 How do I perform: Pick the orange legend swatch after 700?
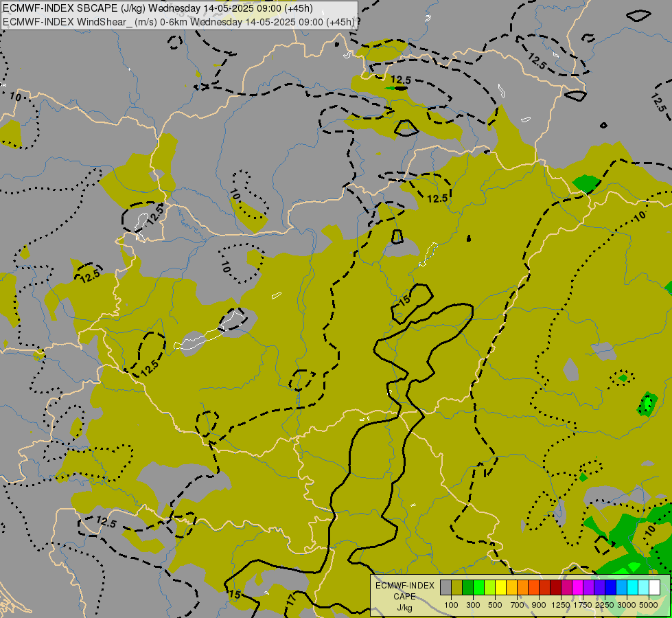pyautogui.click(x=523, y=588)
